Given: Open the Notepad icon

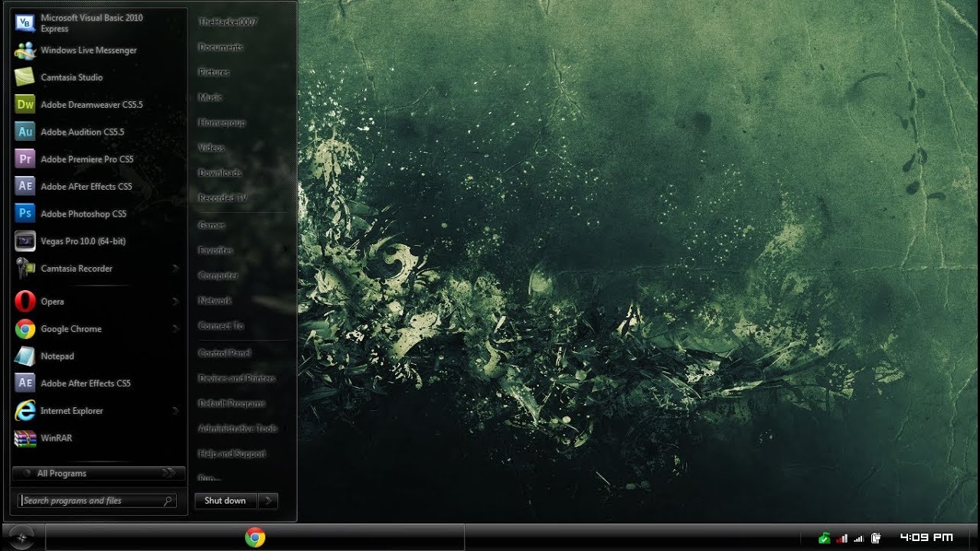Looking at the screenshot, I should pos(25,356).
